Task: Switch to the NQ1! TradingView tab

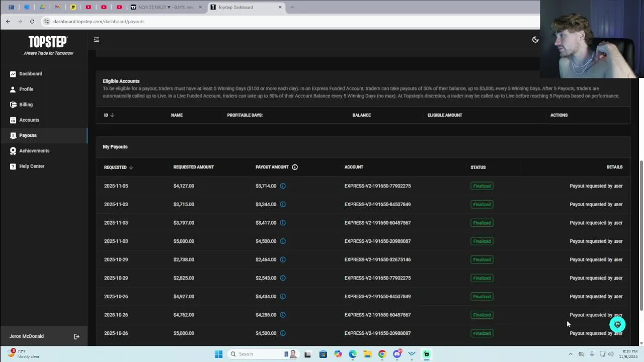Action: coord(166,7)
